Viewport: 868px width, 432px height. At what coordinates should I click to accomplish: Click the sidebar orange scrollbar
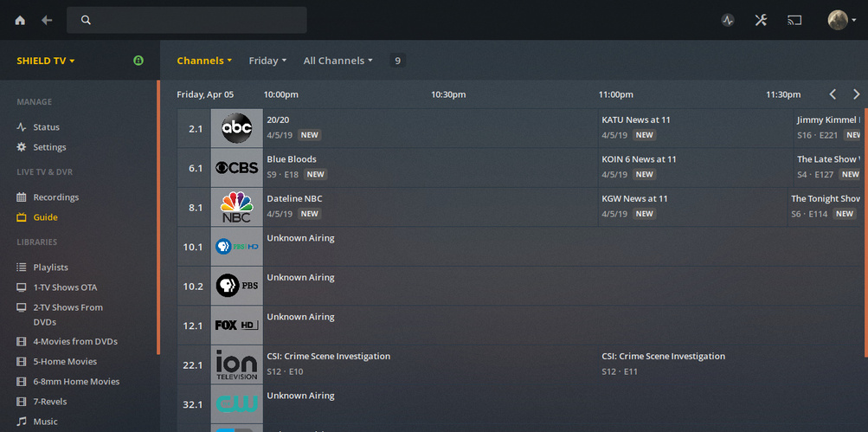click(x=158, y=217)
